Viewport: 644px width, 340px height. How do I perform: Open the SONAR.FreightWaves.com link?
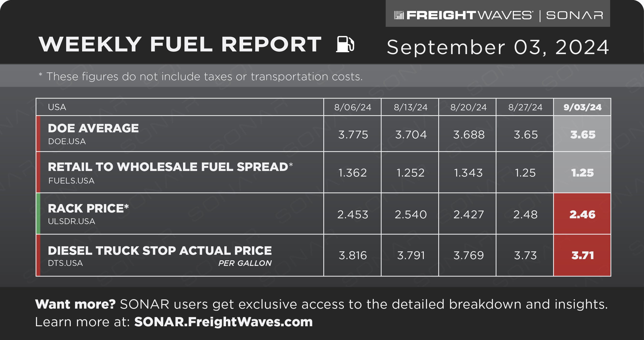click(x=223, y=322)
